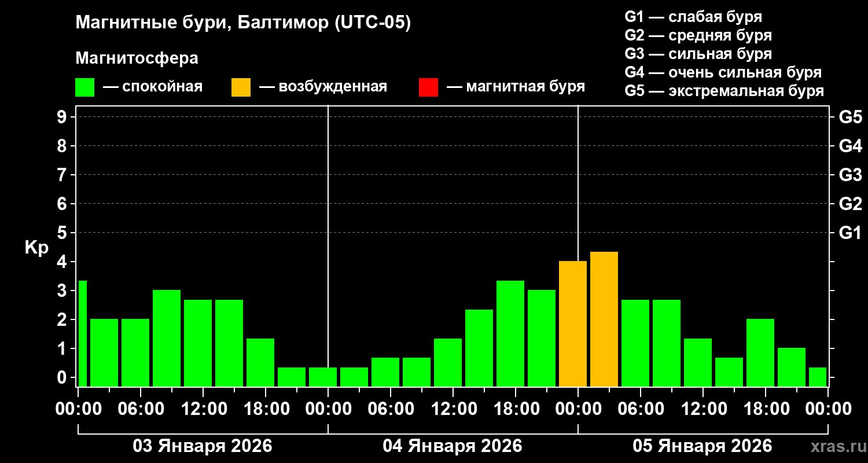868x463 pixels.
Task: Click the 04 Января 2026 date label
Action: coord(453,446)
